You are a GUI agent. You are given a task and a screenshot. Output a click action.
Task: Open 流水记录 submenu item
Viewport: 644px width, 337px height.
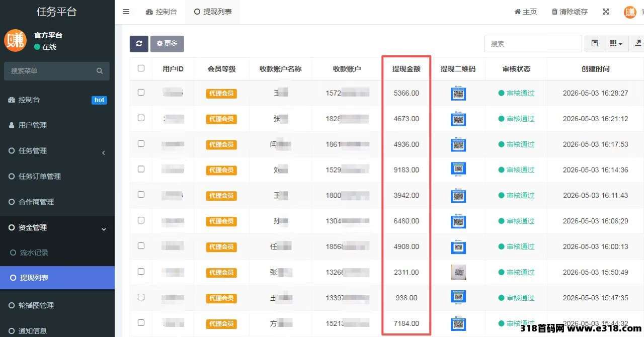[x=57, y=253]
